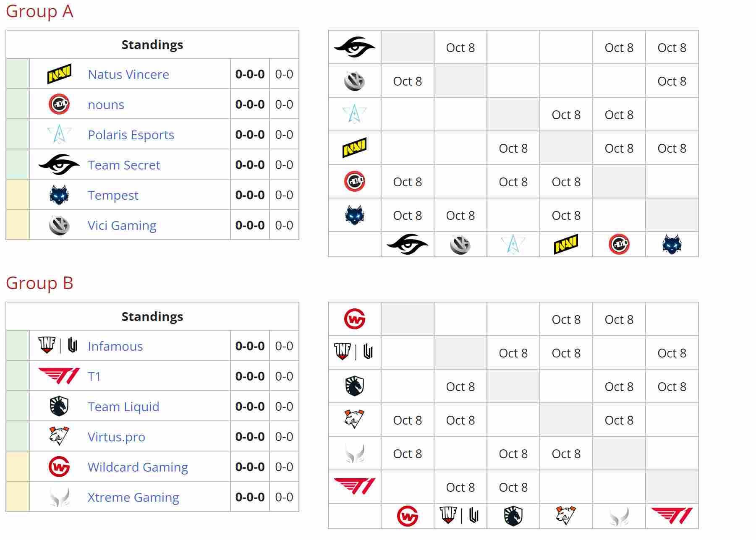Click Wildcard Gaming logo in Group B standings
Viewport: 756px width, 540px height.
click(x=59, y=467)
